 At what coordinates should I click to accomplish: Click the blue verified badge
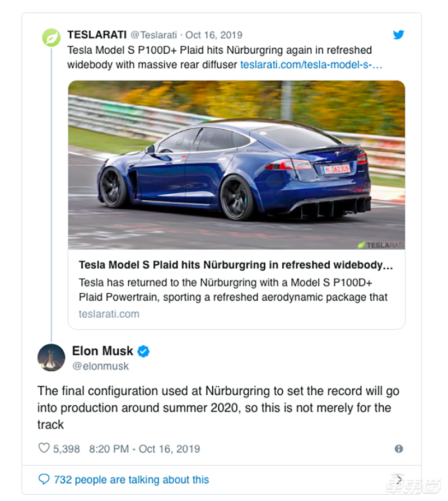tap(143, 351)
